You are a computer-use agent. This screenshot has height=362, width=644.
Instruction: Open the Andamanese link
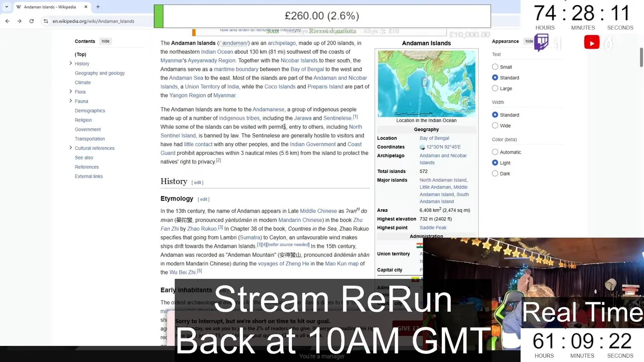pyautogui.click(x=268, y=110)
